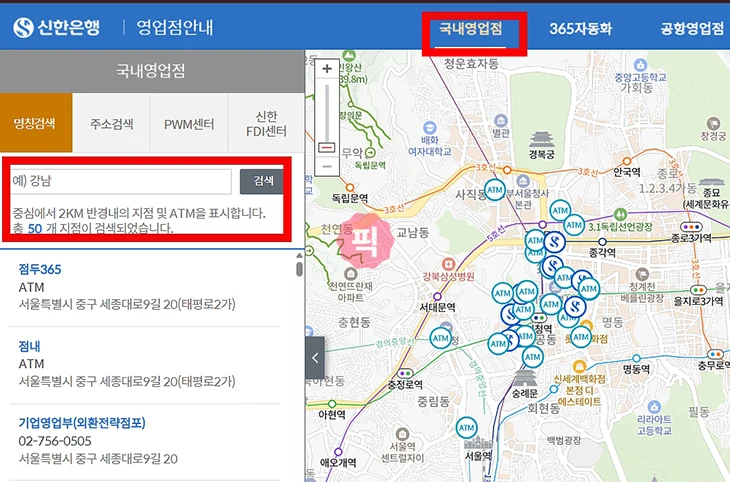730x482 pixels.
Task: Click the 리라아트고등학교 school icon
Action: [x=654, y=406]
